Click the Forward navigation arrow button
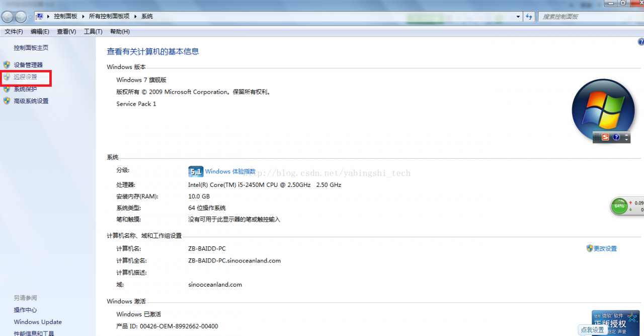Image resolution: width=644 pixels, height=336 pixels. point(21,17)
